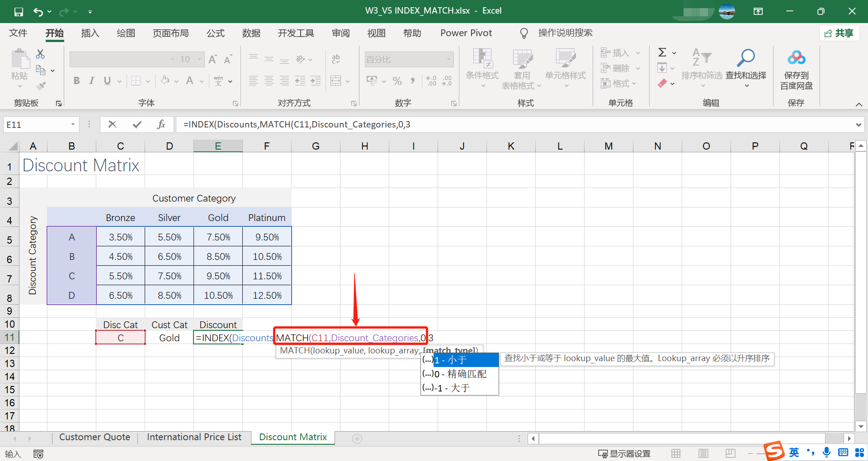Click the Comma Style icon
Image resolution: width=868 pixels, height=461 pixels.
click(413, 81)
